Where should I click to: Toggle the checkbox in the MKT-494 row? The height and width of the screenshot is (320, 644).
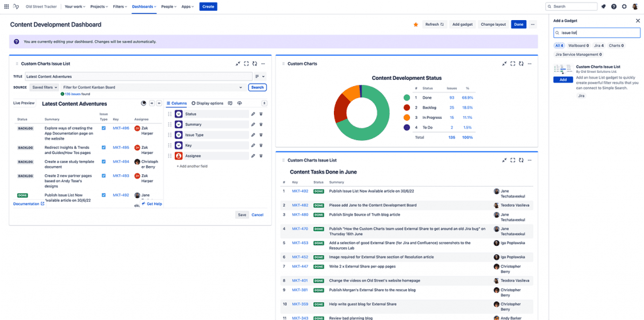104,162
